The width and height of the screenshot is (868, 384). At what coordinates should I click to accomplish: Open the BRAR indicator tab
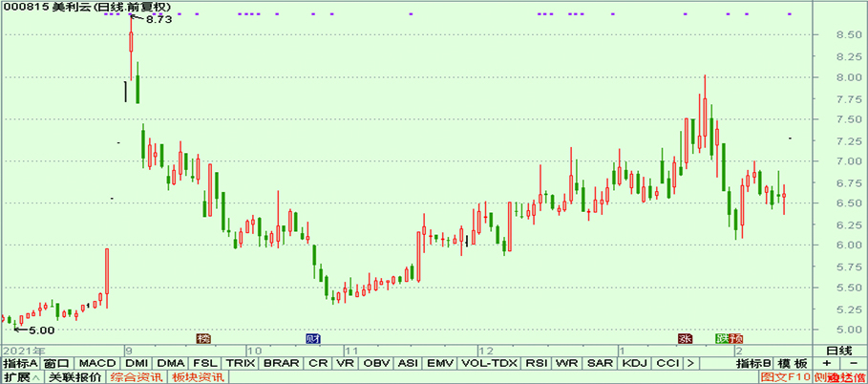282,364
